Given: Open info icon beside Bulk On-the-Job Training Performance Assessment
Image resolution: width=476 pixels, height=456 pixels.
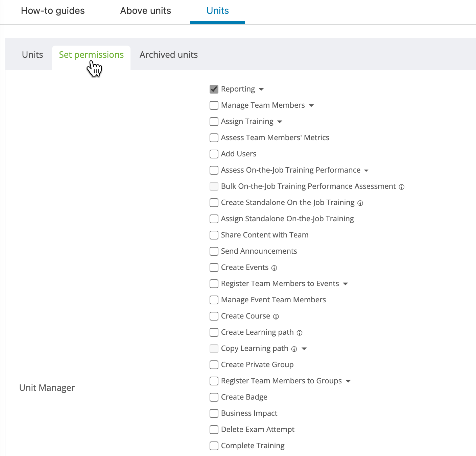Looking at the screenshot, I should click(x=402, y=187).
